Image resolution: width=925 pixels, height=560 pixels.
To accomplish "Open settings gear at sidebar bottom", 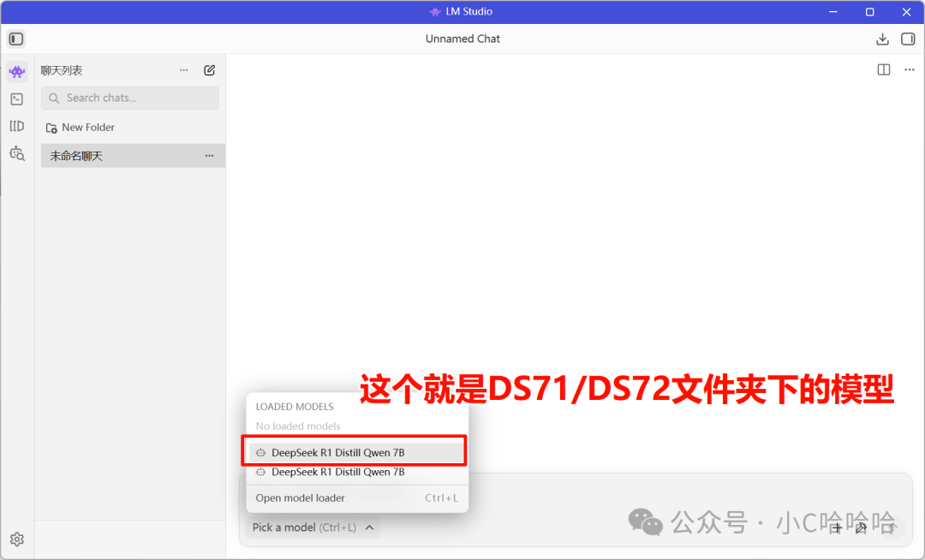I will point(17,539).
